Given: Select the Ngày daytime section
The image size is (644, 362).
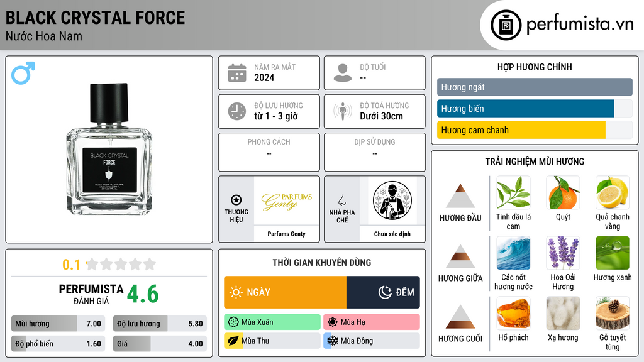Looking at the screenshot, I should [x=285, y=292].
